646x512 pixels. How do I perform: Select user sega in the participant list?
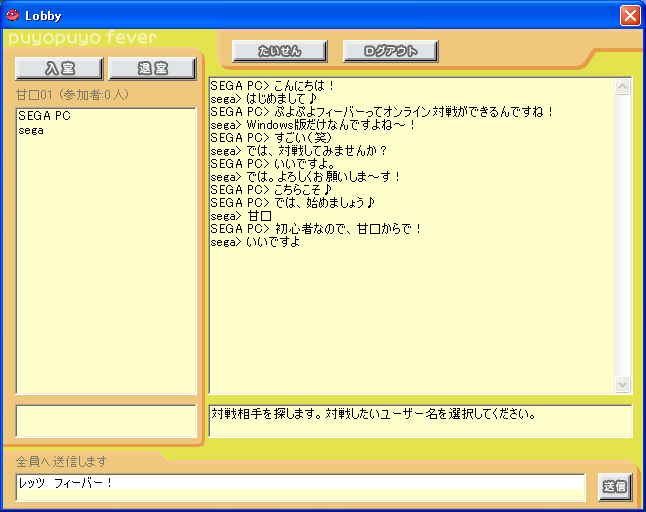31,131
